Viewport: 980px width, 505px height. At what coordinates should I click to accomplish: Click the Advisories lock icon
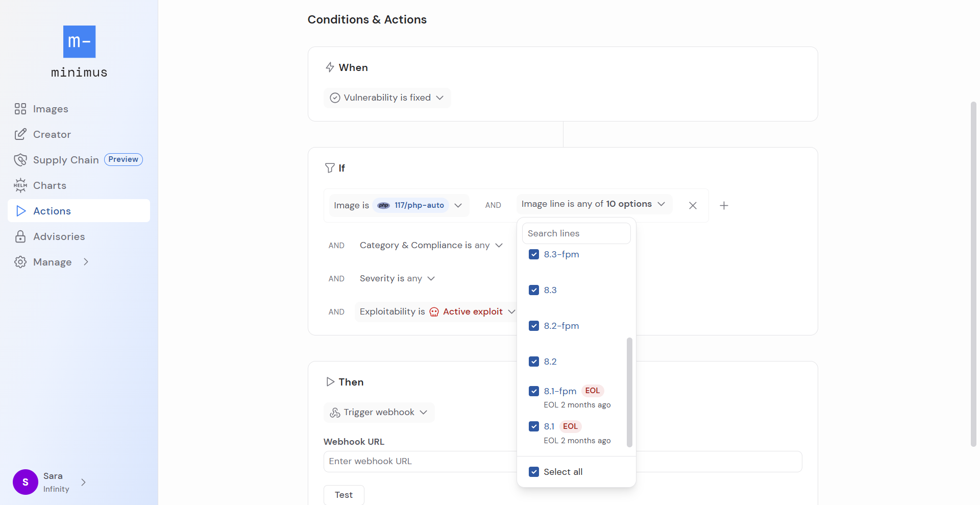[x=20, y=236]
